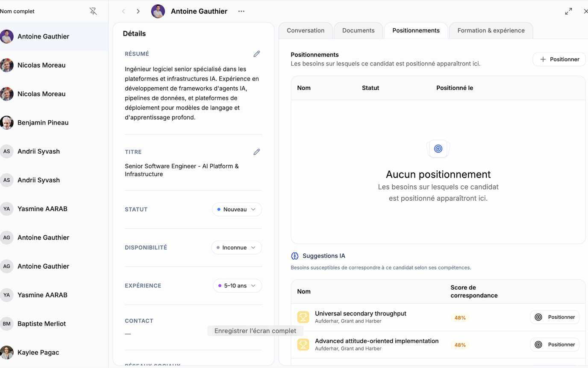Open Kaylee Pagac's candidate profile

[38, 353]
